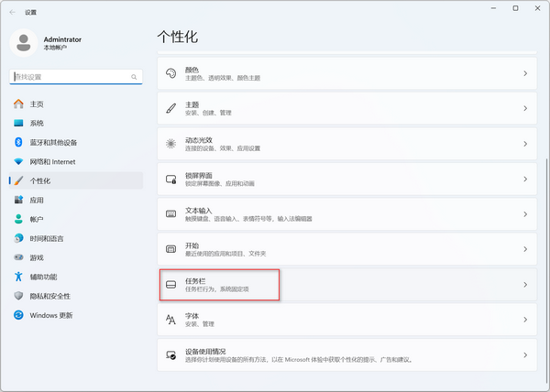The height and width of the screenshot is (392, 550).
Task: Click the Admintrator user avatar
Action: [x=24, y=43]
